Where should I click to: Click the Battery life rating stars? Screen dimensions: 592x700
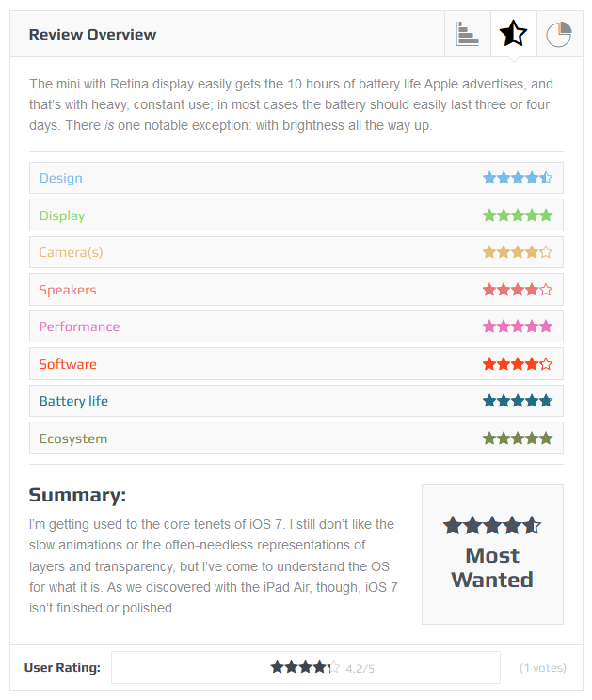click(x=517, y=401)
